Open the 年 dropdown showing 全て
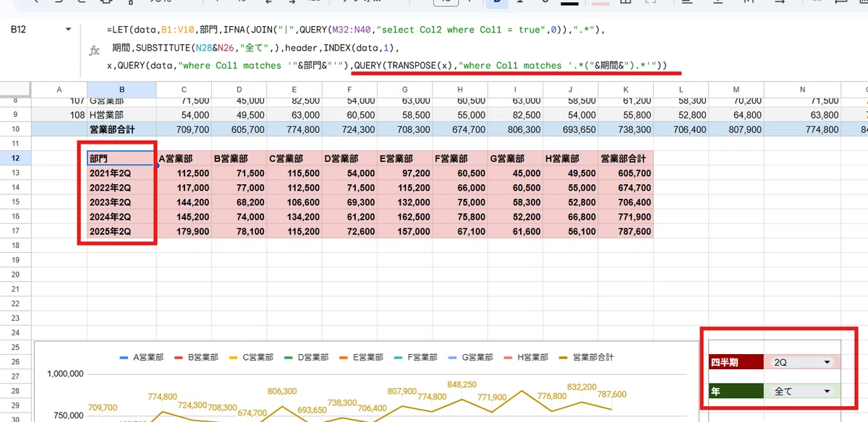 tap(802, 391)
